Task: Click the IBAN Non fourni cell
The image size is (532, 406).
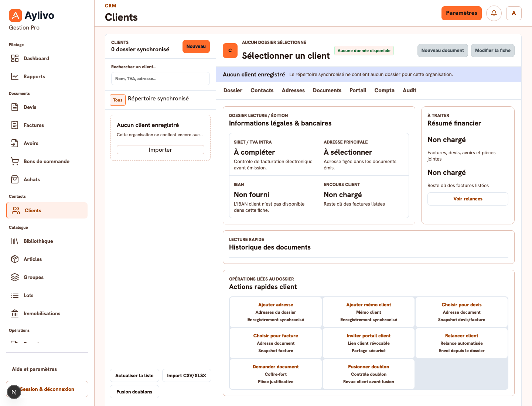Action: 274,197
